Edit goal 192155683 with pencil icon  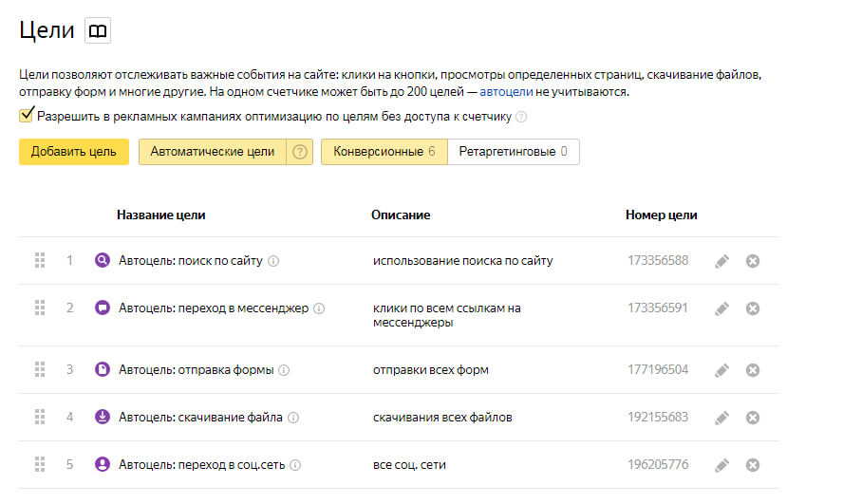coord(721,418)
